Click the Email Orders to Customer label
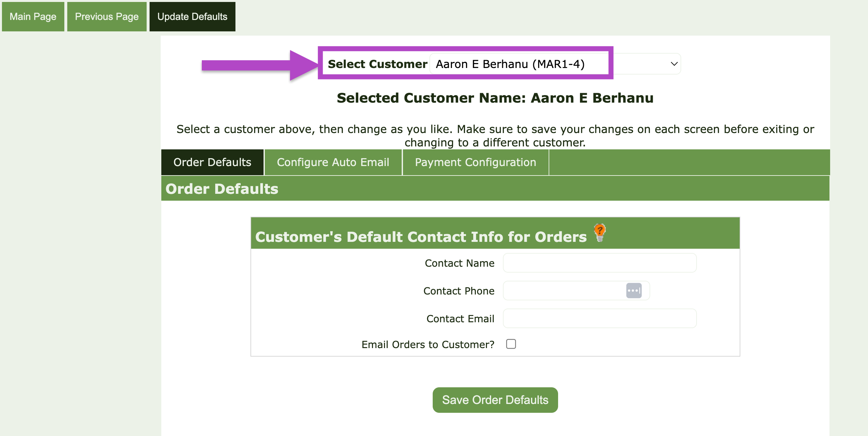The height and width of the screenshot is (436, 868). point(427,344)
